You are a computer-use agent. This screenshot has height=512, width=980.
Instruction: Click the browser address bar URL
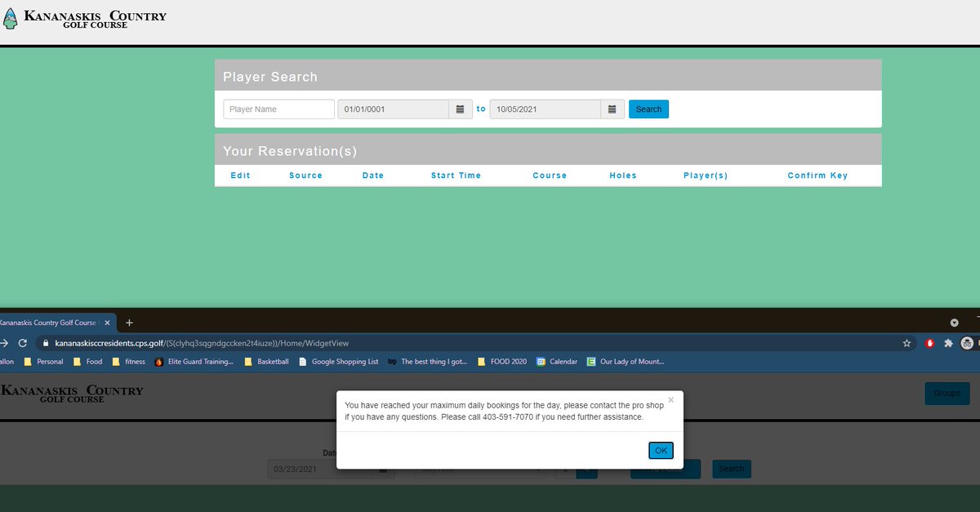point(202,344)
